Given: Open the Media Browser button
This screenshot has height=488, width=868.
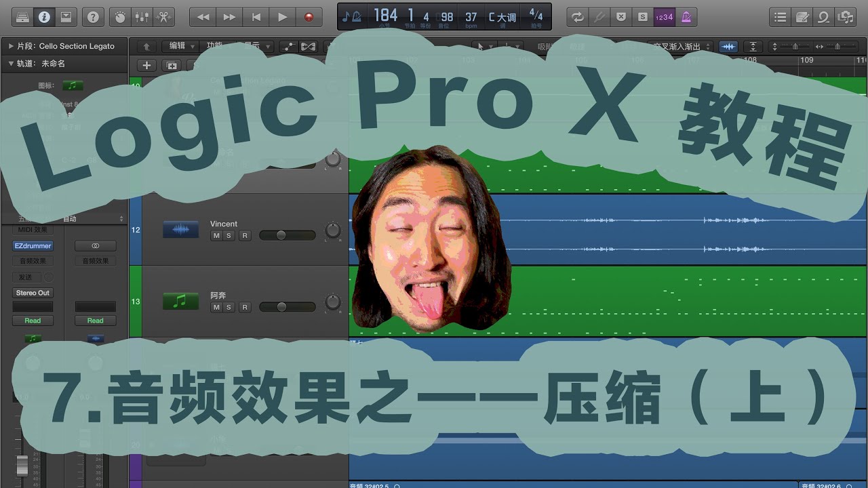Looking at the screenshot, I should [846, 17].
